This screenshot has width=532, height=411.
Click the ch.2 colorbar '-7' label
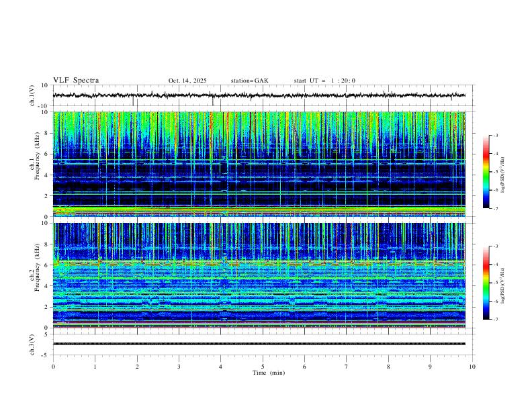point(495,320)
